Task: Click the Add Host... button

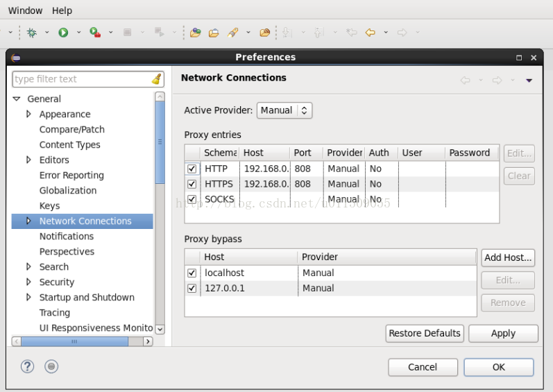Action: tap(508, 257)
